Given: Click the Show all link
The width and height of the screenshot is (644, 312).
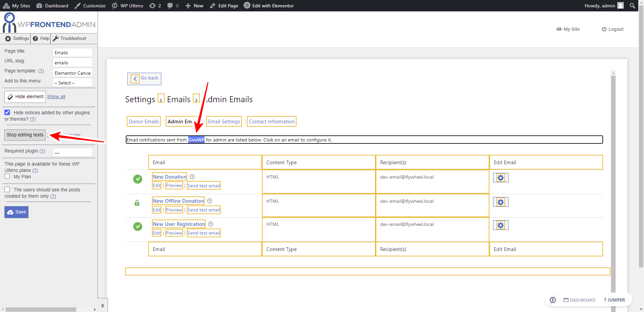Looking at the screenshot, I should 56,97.
